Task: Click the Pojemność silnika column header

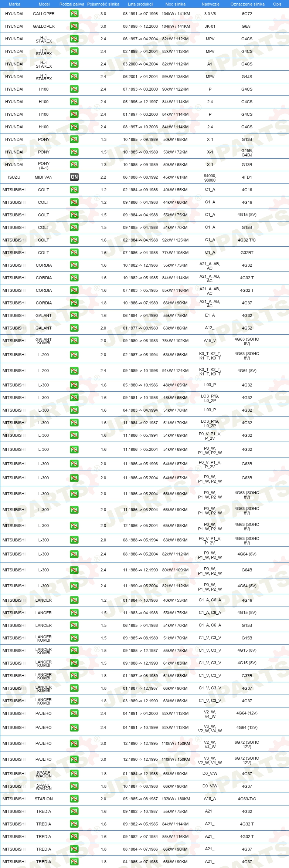Action: click(x=103, y=4)
